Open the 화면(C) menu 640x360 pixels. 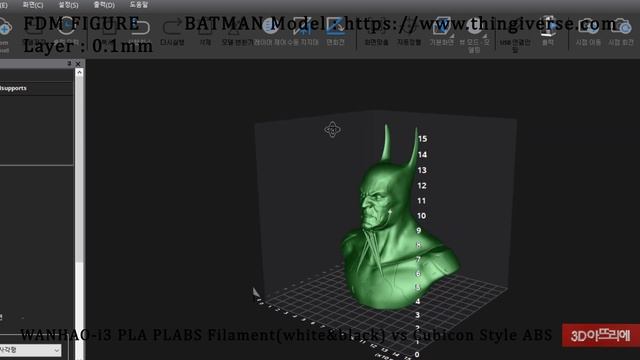tap(33, 5)
